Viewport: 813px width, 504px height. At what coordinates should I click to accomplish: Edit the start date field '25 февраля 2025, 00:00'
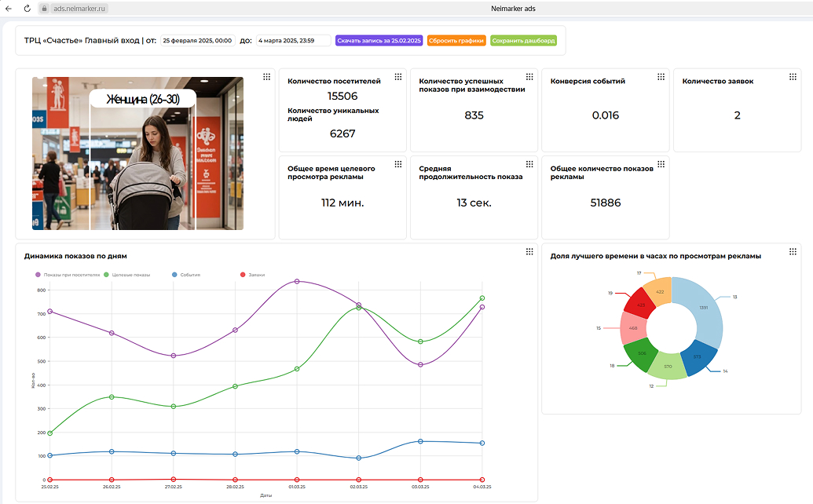point(197,40)
